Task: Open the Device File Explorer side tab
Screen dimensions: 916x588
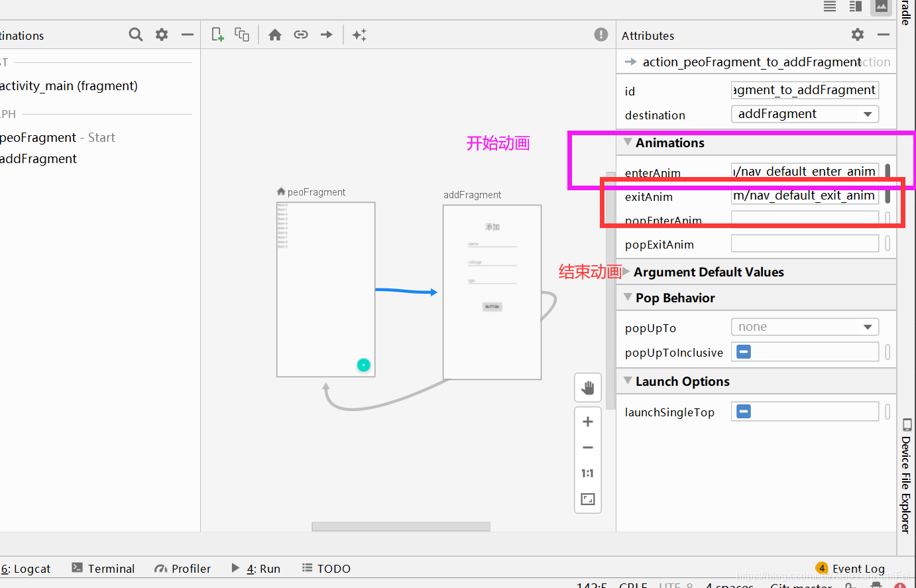Action: click(906, 475)
